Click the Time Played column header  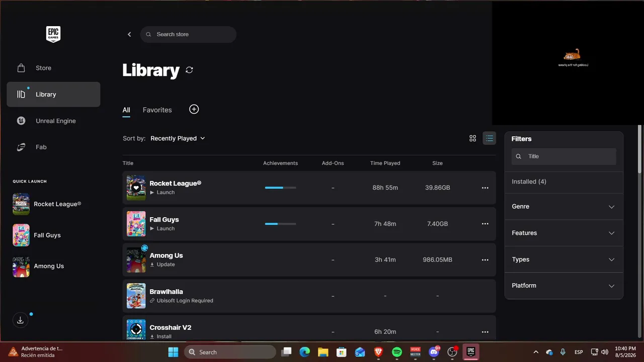(385, 163)
